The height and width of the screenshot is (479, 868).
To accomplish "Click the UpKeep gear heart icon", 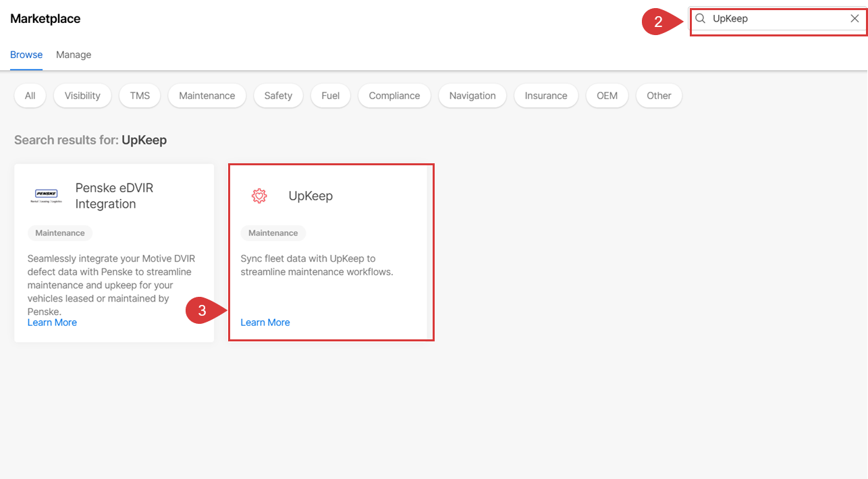I will coord(259,196).
